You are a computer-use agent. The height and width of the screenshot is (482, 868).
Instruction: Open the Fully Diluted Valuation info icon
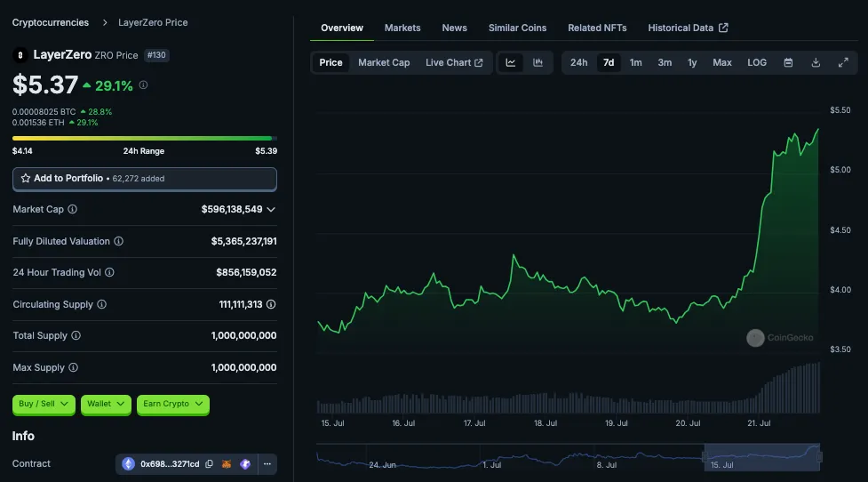118,241
